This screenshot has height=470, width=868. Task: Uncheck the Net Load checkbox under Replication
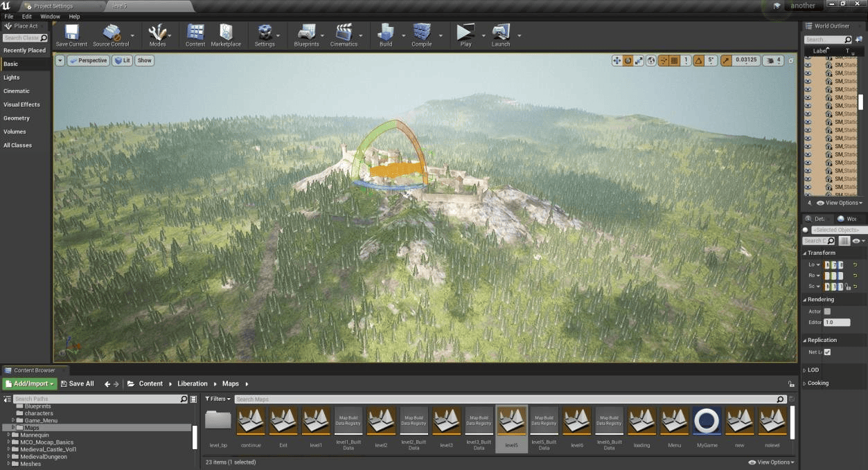pos(827,352)
